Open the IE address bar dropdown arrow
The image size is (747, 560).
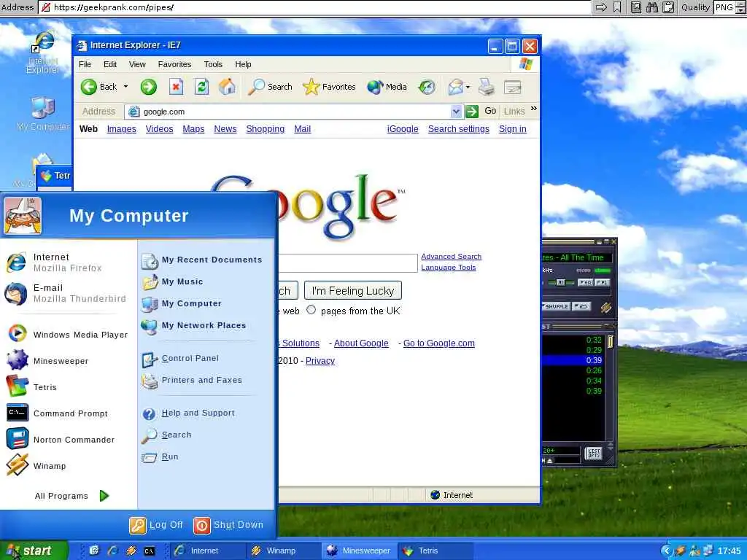coord(456,112)
